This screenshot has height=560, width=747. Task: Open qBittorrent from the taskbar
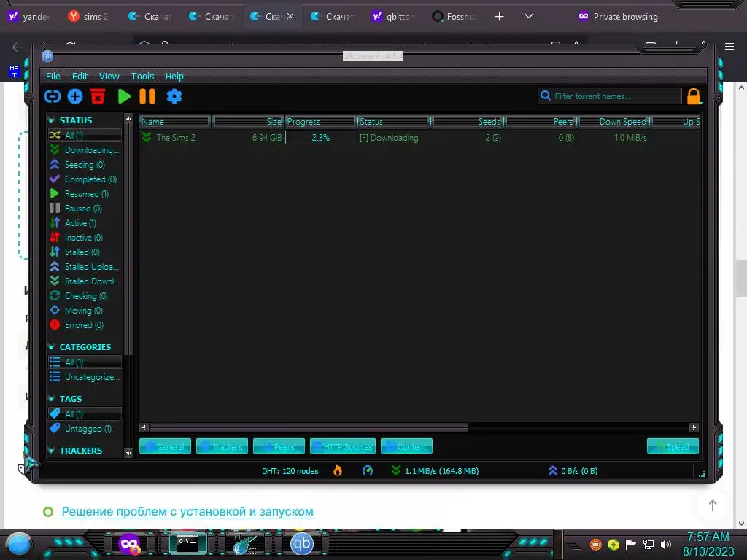(x=301, y=543)
